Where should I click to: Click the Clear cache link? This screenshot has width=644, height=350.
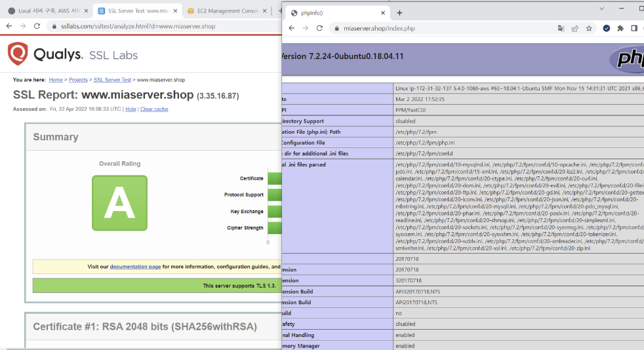tap(154, 109)
